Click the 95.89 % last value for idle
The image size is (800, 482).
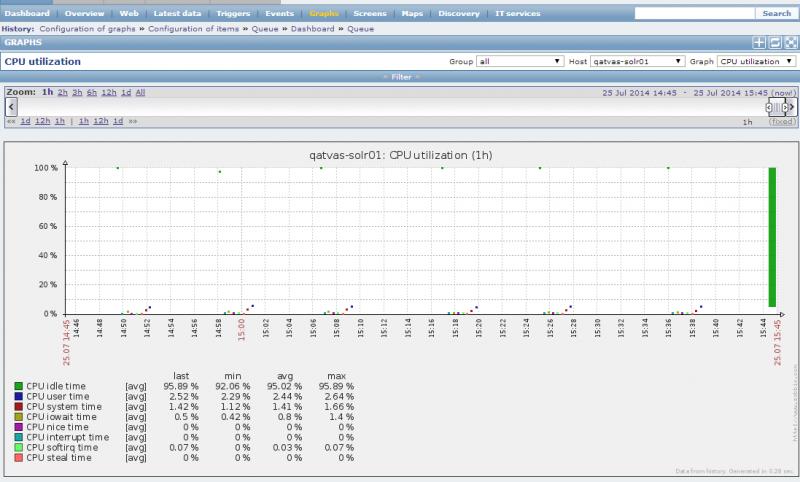tap(181, 386)
